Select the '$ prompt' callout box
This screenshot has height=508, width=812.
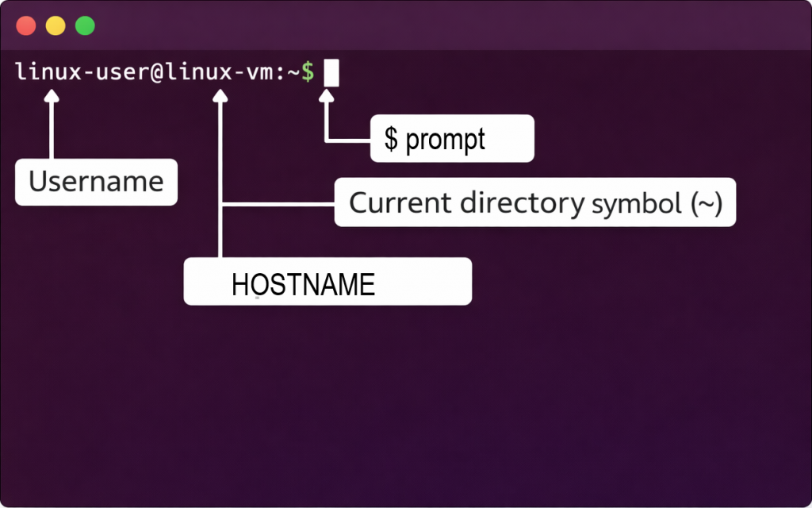click(x=452, y=138)
